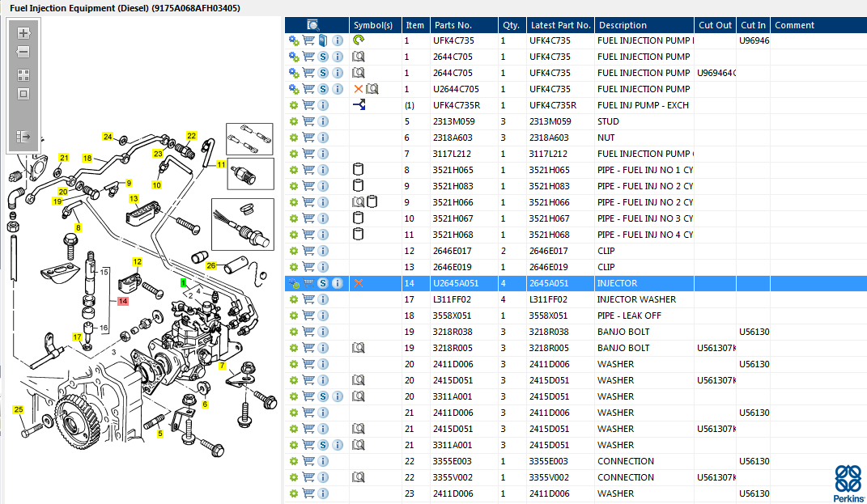The height and width of the screenshot is (504, 867).
Task: Click the magnifier search icon in table header
Action: tap(313, 25)
